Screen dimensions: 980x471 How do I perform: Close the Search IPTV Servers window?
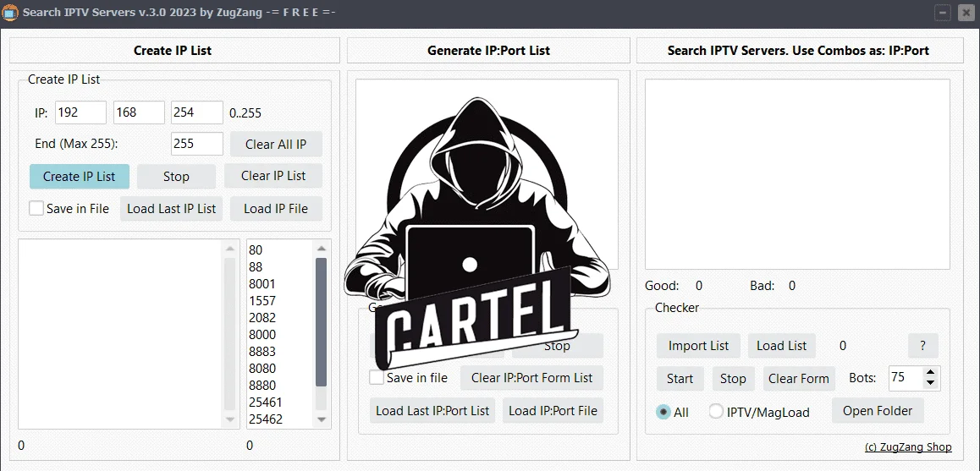[x=966, y=13]
